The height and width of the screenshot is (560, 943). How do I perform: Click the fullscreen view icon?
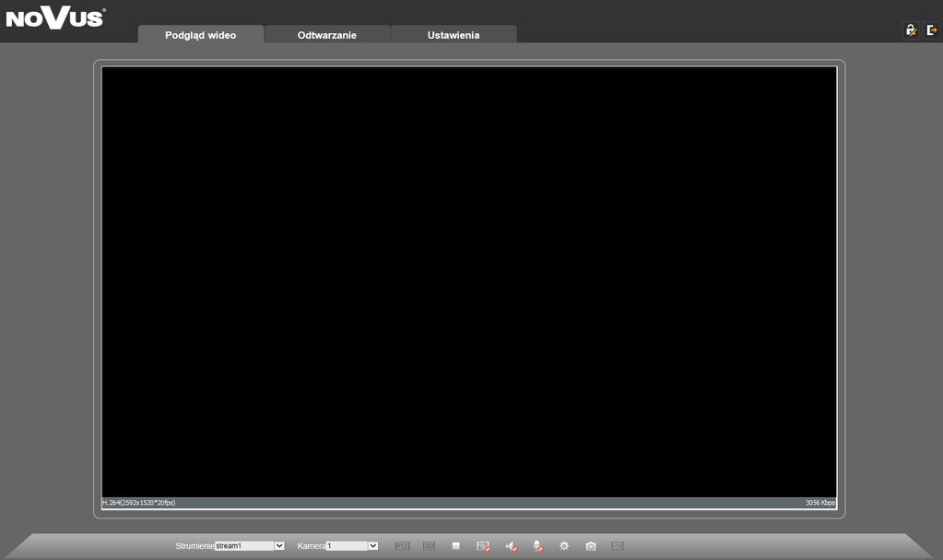[x=617, y=546]
